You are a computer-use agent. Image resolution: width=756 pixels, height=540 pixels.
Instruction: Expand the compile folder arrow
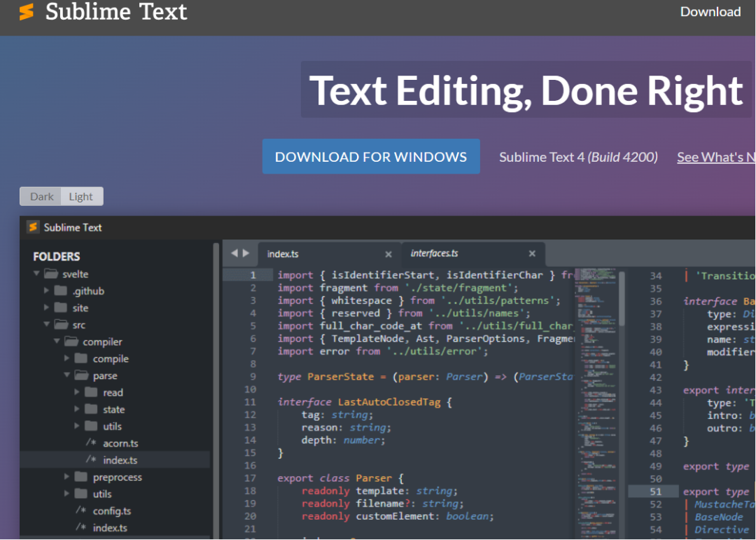[66, 358]
